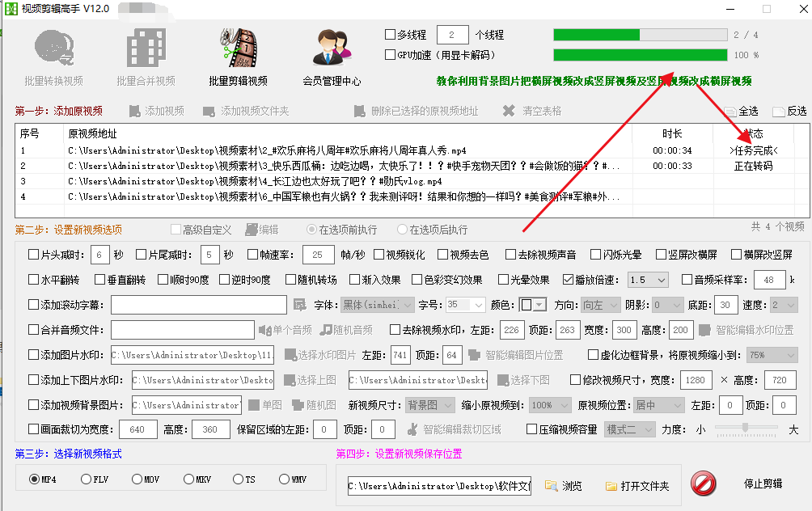Open the 批量转换视频 tool icon
This screenshot has height=511, width=812.
pos(54,48)
